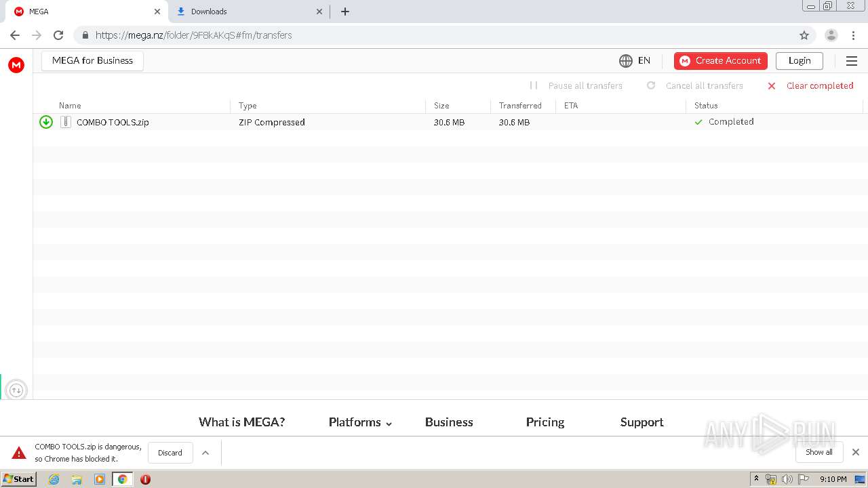
Task: Click Clear completed
Action: (810, 85)
